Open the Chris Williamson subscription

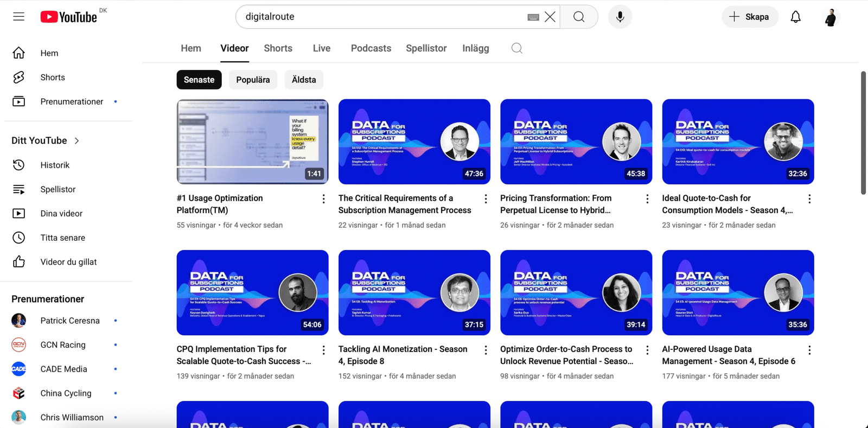tap(68, 417)
